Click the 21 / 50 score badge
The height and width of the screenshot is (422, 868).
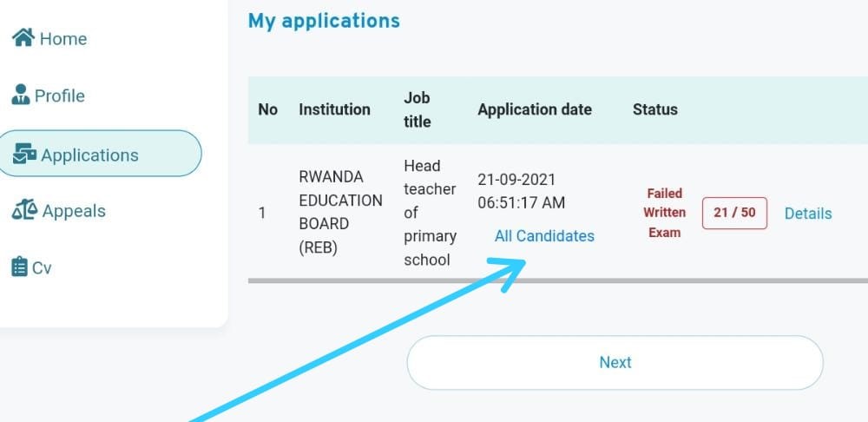734,213
